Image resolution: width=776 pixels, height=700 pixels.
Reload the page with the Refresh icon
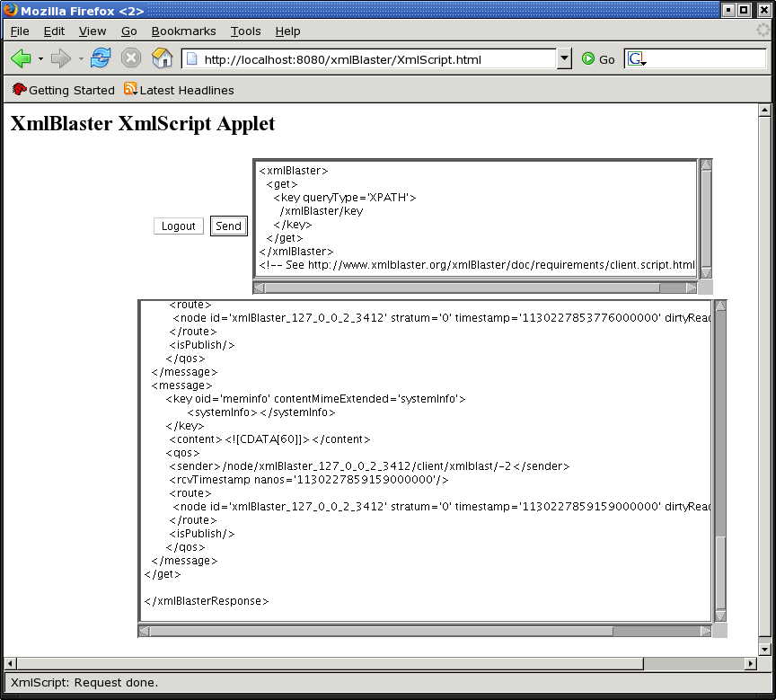pos(101,58)
